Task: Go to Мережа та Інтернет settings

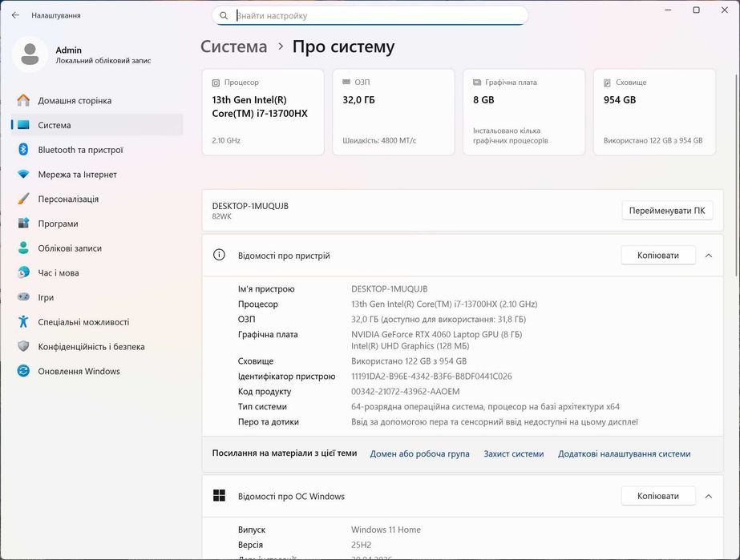Action: [97, 174]
